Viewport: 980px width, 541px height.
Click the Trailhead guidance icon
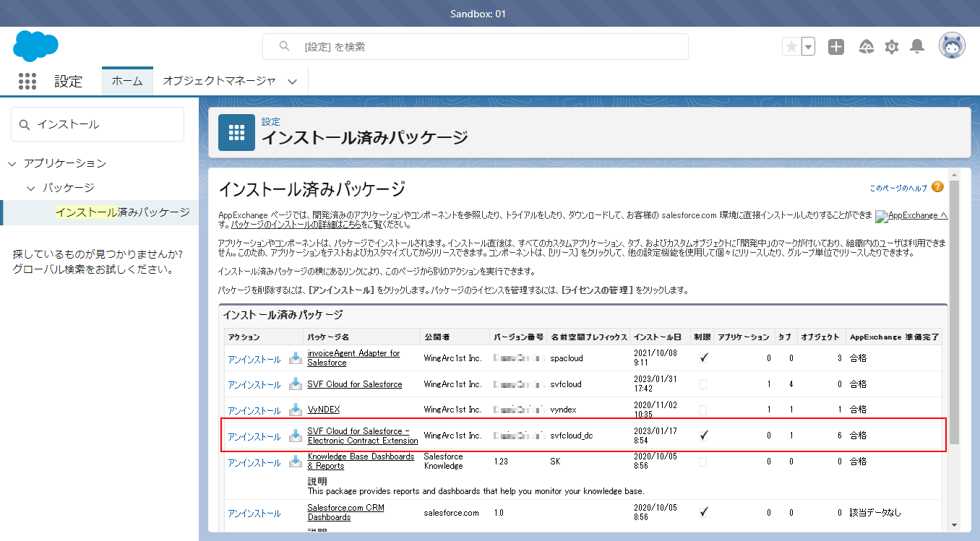pyautogui.click(x=866, y=47)
